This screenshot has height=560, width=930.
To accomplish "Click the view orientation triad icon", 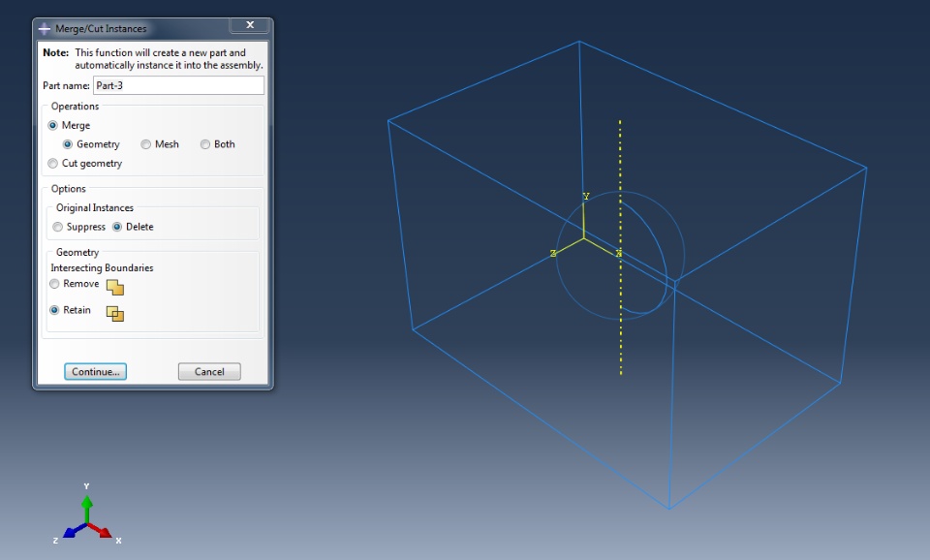I will [87, 519].
